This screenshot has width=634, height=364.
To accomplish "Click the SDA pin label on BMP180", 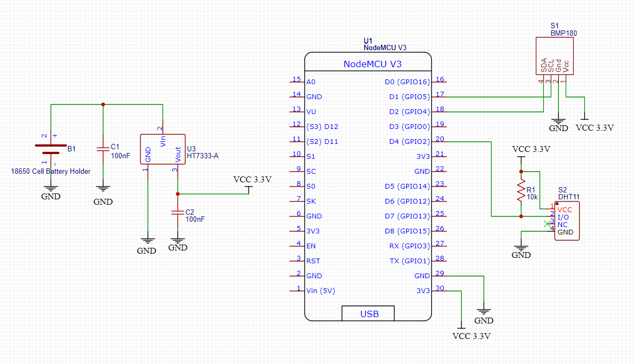I will coord(544,66).
